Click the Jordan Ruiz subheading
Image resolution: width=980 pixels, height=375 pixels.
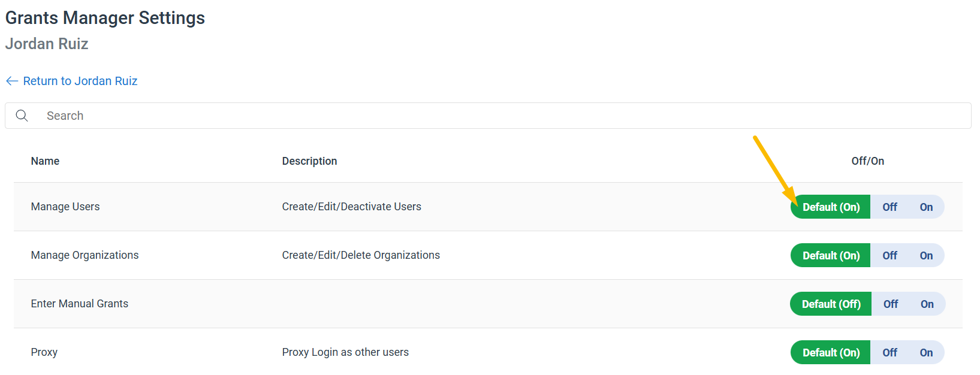click(x=47, y=44)
